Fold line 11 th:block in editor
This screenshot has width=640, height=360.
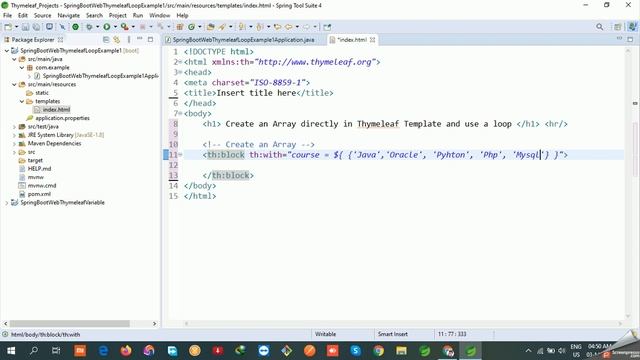[x=180, y=155]
